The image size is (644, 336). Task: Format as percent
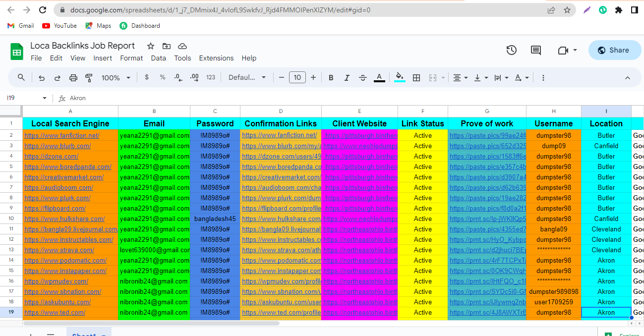click(163, 77)
